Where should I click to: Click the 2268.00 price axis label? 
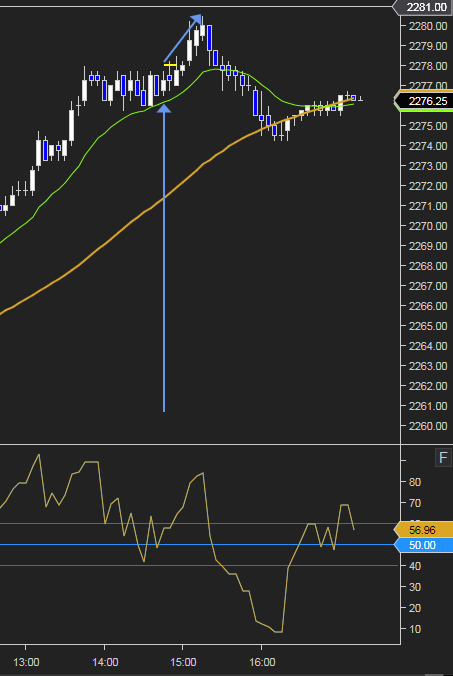(x=428, y=266)
